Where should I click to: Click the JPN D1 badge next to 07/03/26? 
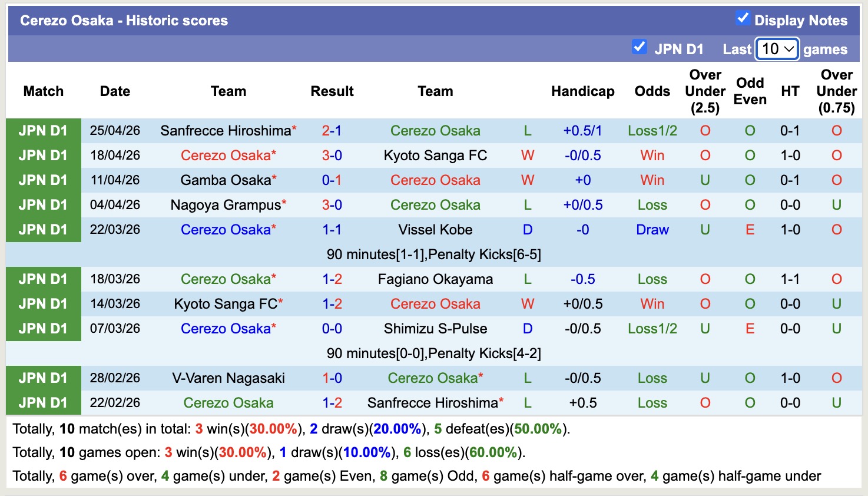click(44, 328)
